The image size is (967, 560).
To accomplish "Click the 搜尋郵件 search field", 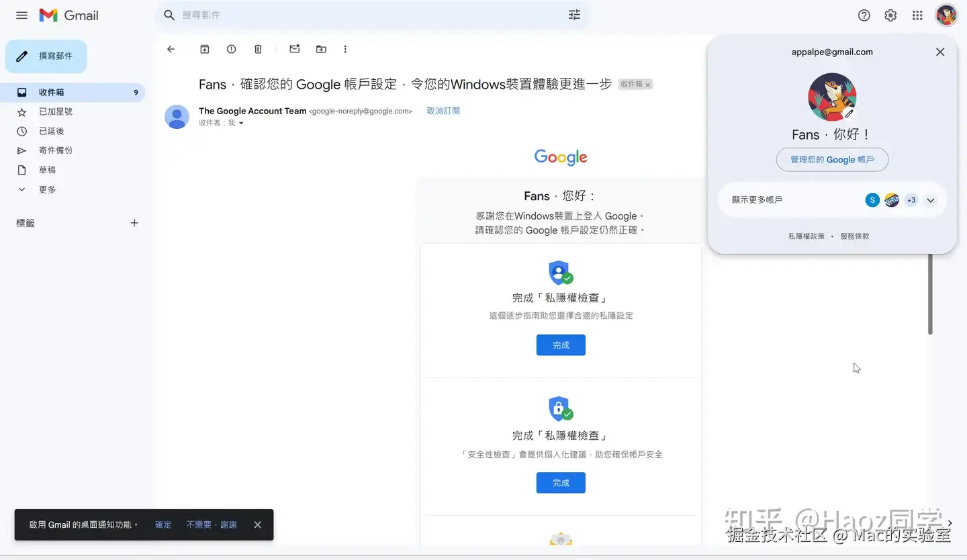I will click(x=371, y=15).
